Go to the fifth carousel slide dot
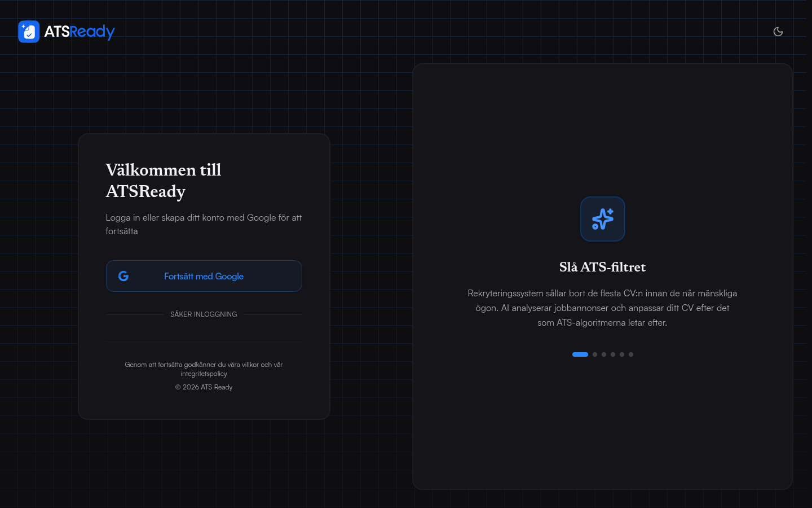The height and width of the screenshot is (508, 812). pyautogui.click(x=622, y=354)
